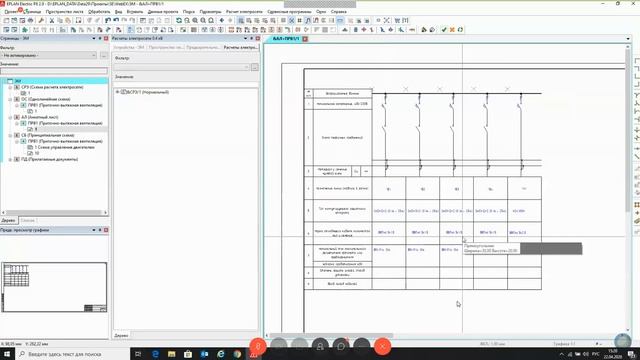Viewport: 640px width, 360px height.
Task: Select the Расчеты электро... tab in middle panel
Action: pyautogui.click(x=240, y=47)
